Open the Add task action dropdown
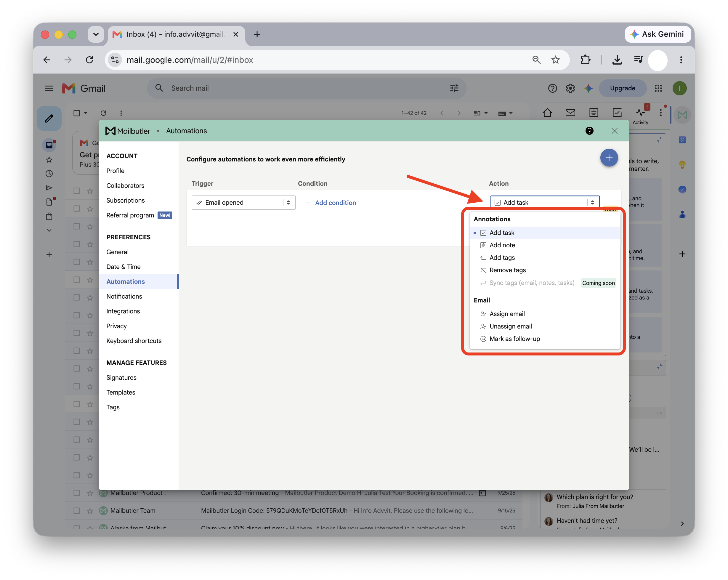Image resolution: width=728 pixels, height=580 pixels. click(x=545, y=202)
